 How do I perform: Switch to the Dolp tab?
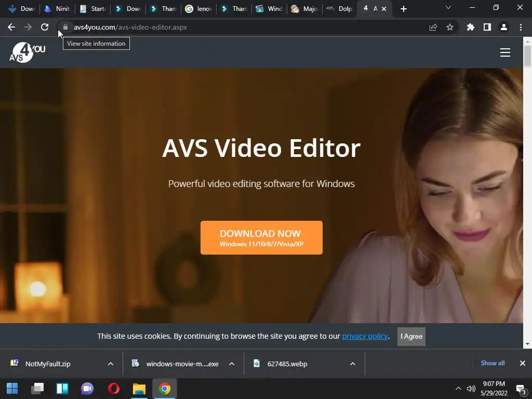(339, 9)
